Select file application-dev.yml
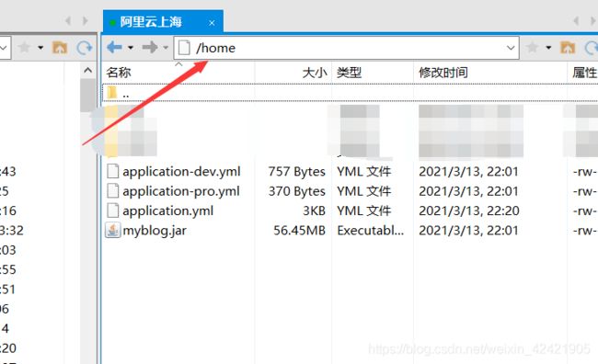Viewport: 598px width, 364px height. pos(181,172)
